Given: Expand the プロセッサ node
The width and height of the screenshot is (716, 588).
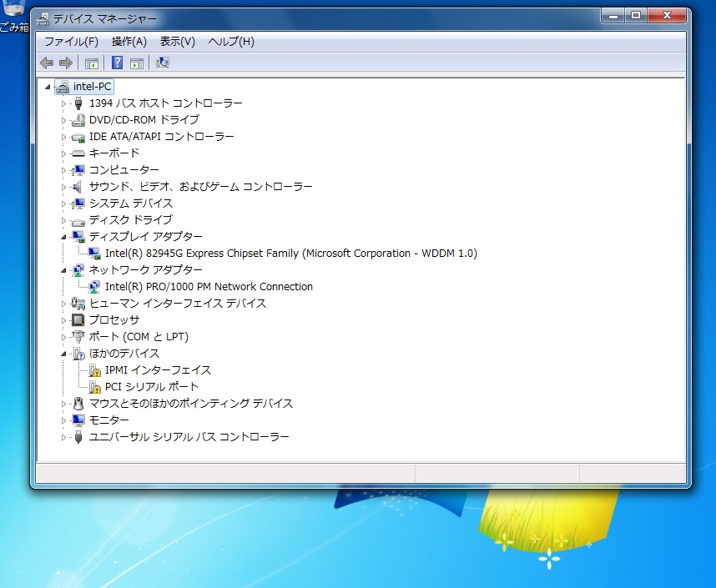Looking at the screenshot, I should (x=64, y=320).
